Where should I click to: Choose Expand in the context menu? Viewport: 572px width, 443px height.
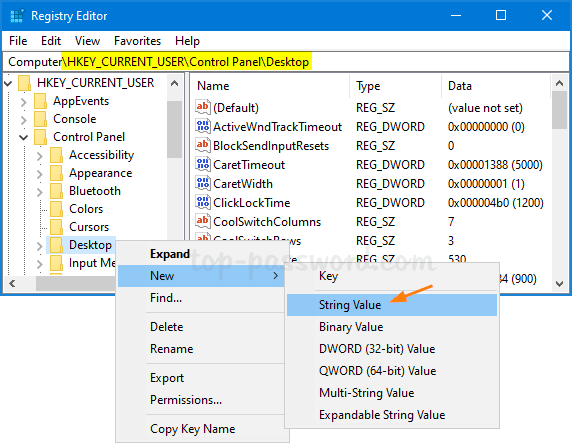201,254
